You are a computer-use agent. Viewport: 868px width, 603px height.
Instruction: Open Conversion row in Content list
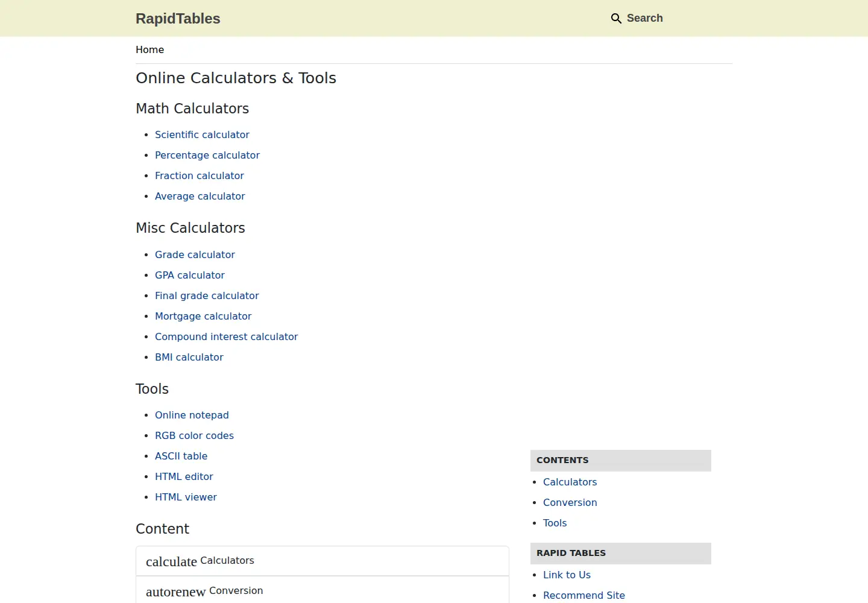[322, 591]
